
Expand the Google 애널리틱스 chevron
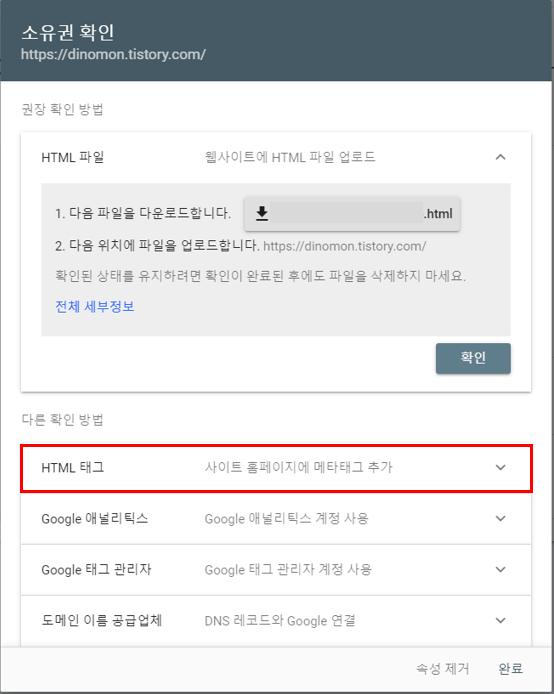tap(500, 519)
